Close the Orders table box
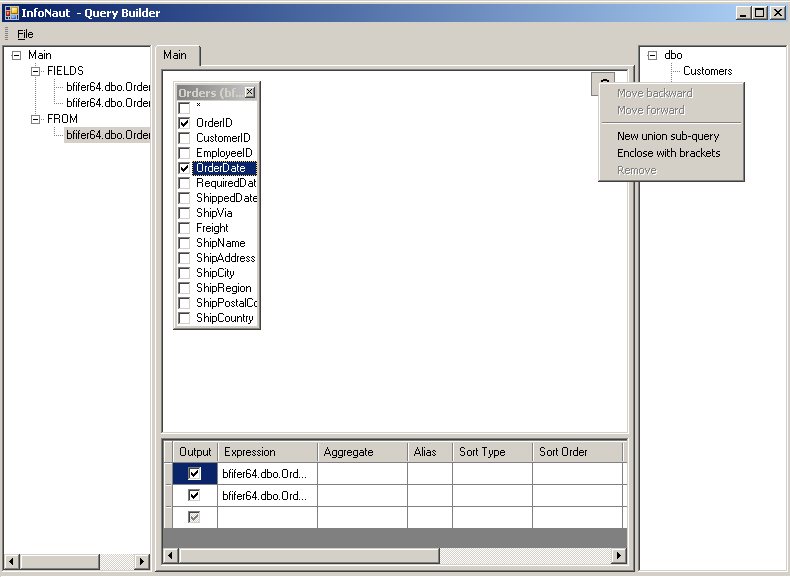Screen dimensions: 790x577 coord(250,92)
